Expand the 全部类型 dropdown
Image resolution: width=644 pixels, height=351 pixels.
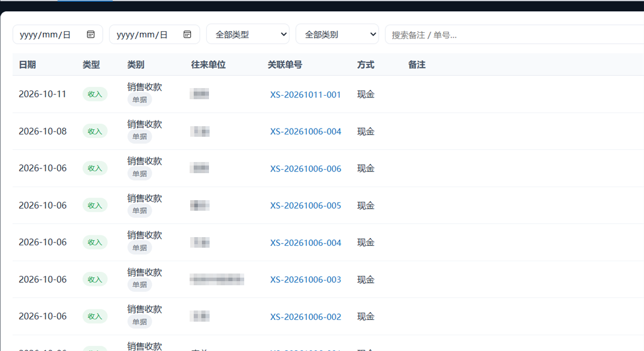[248, 35]
